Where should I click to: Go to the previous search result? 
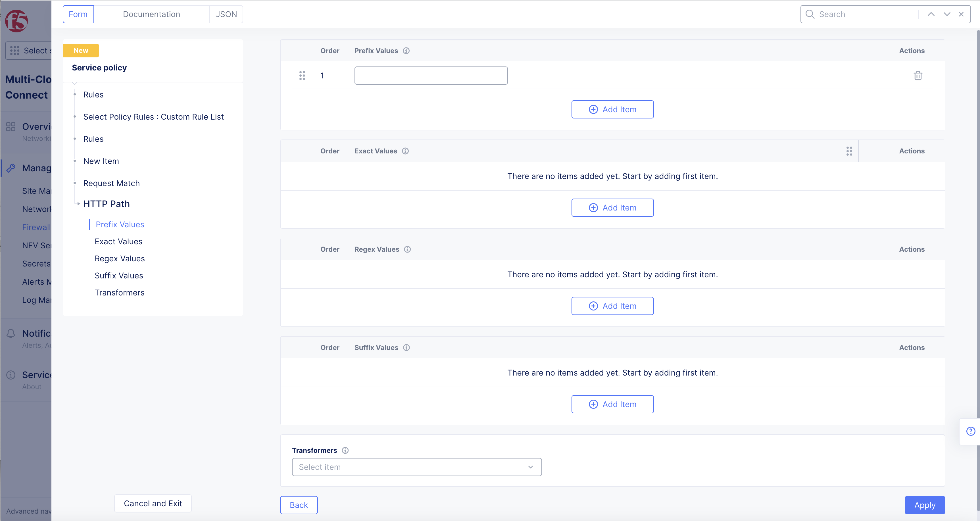931,14
